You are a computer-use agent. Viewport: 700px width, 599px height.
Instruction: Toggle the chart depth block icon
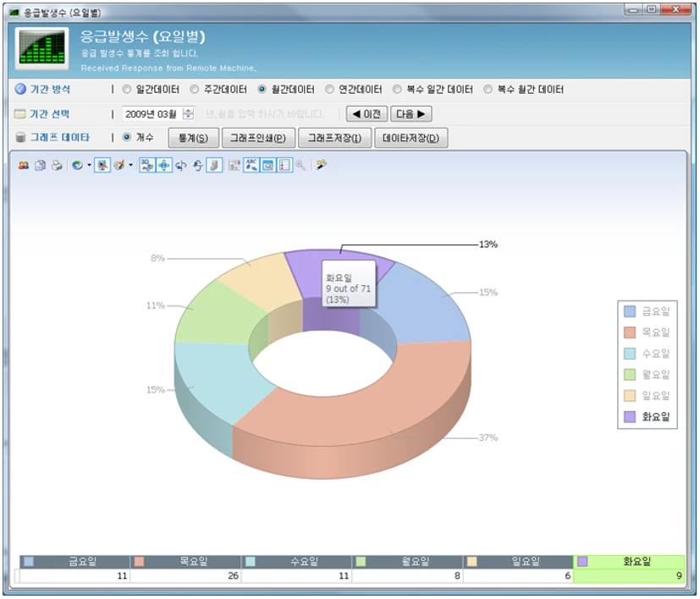tap(214, 166)
